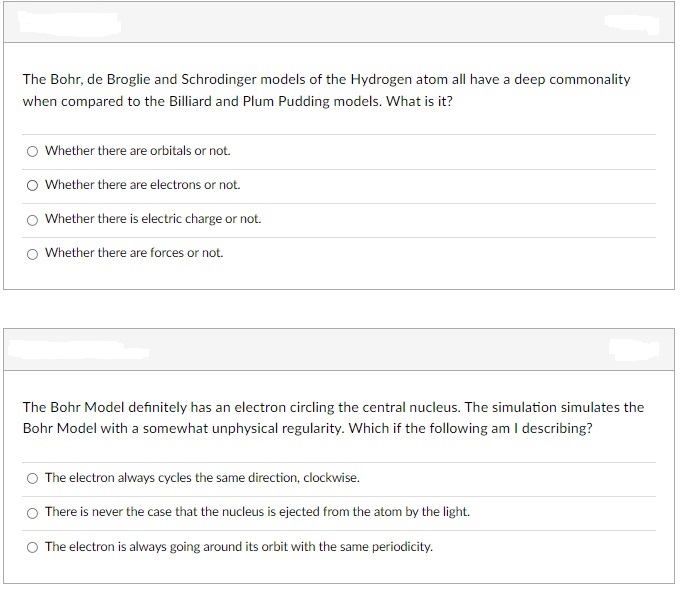Click the Bohr, de Broglie and Schrodinger question text
The height and width of the screenshot is (592, 681).
click(x=327, y=90)
